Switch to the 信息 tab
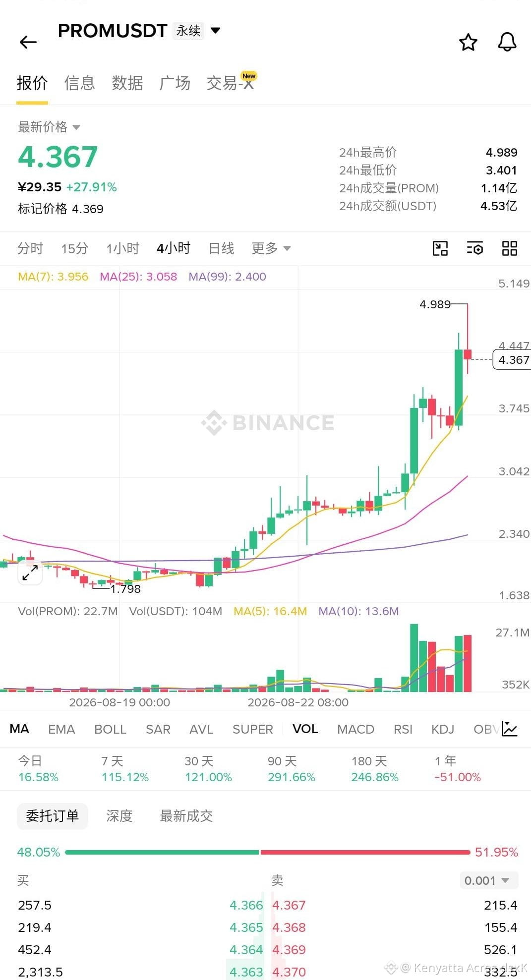 pyautogui.click(x=80, y=83)
